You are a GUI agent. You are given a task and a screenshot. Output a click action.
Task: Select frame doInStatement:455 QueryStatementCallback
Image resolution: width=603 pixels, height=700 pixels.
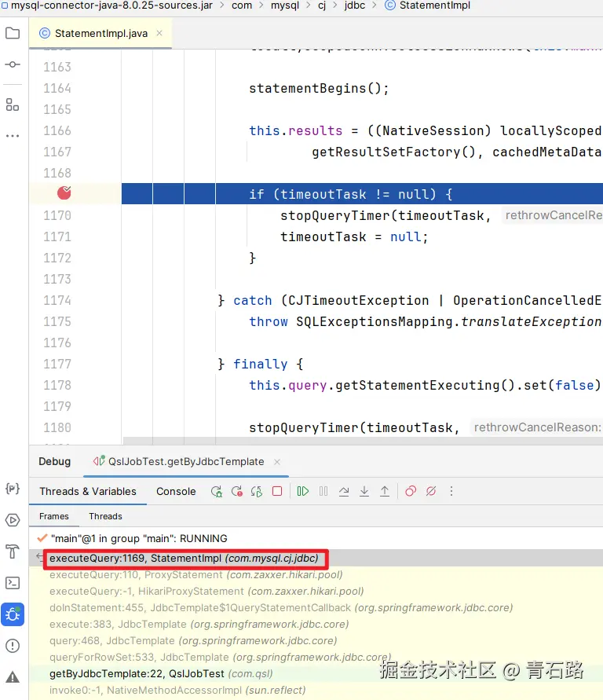coord(316,607)
